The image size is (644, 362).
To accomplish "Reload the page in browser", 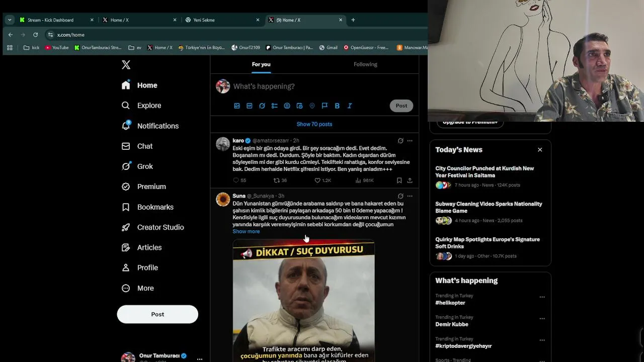I will 35,35.
